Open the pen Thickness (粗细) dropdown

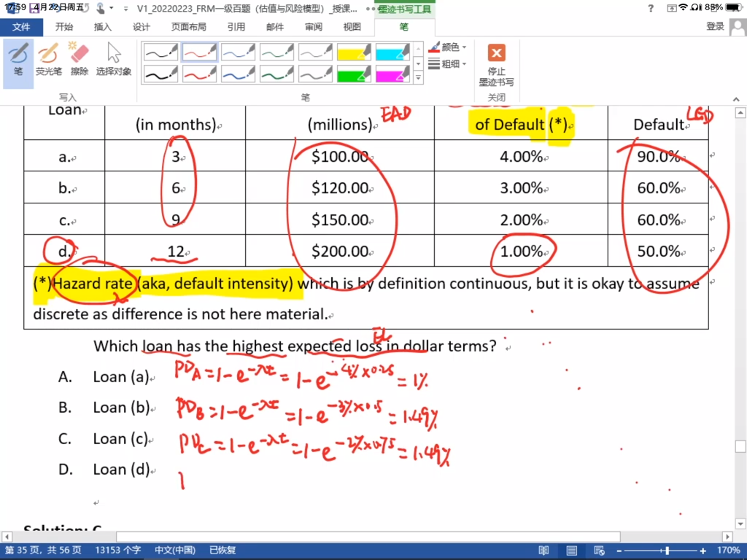point(448,64)
